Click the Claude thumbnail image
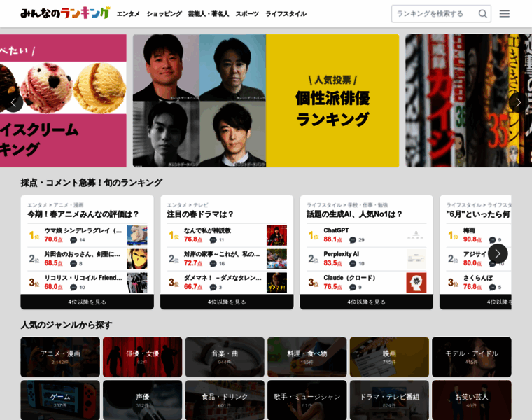 [416, 283]
